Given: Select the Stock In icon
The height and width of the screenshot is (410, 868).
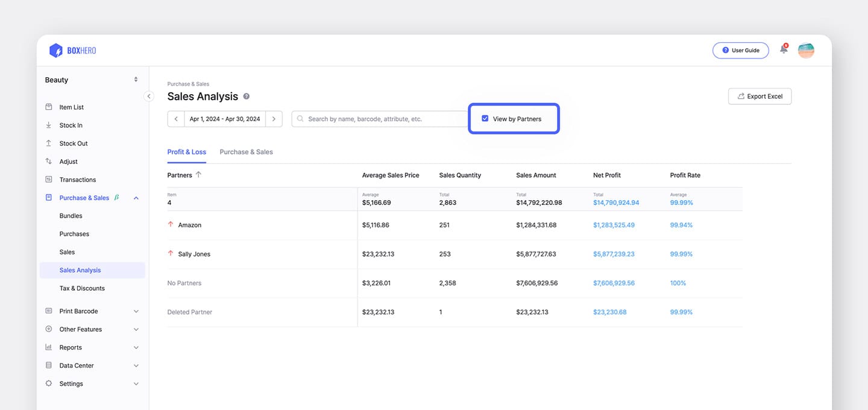Looking at the screenshot, I should 48,125.
